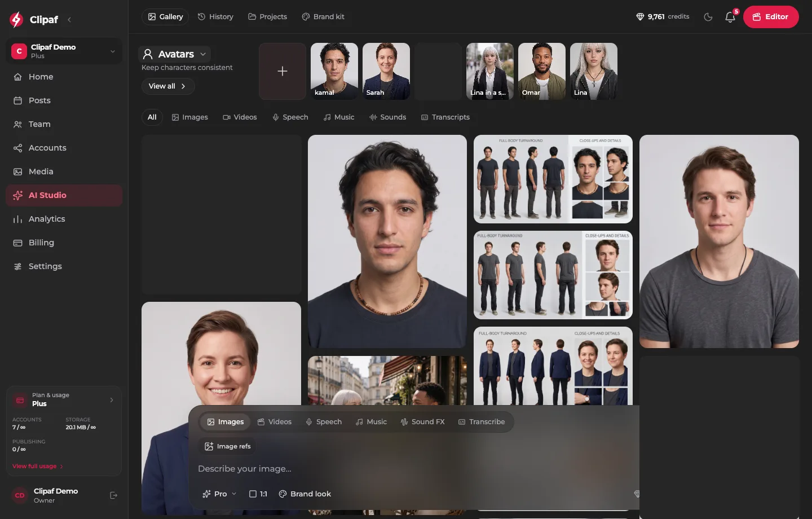Open the gray t-shirt turnaround sheet

[553, 275]
